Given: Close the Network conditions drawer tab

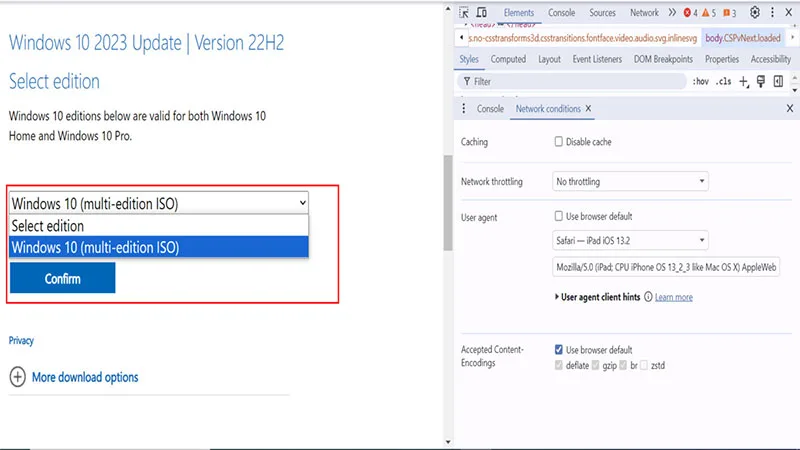Looking at the screenshot, I should (x=588, y=109).
